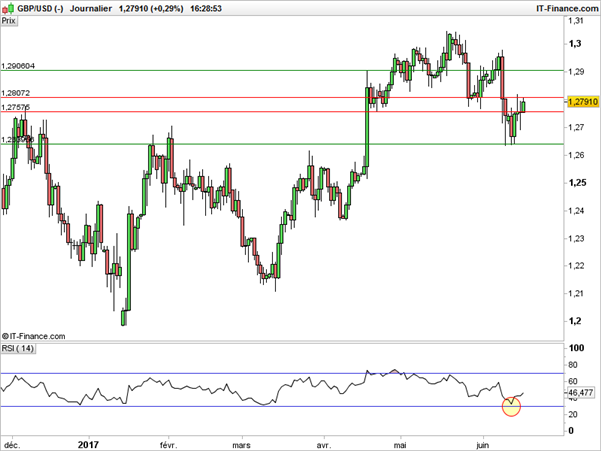Viewport: 601px width, 451px height.
Task: Click the avr. date axis label
Action: [x=324, y=445]
